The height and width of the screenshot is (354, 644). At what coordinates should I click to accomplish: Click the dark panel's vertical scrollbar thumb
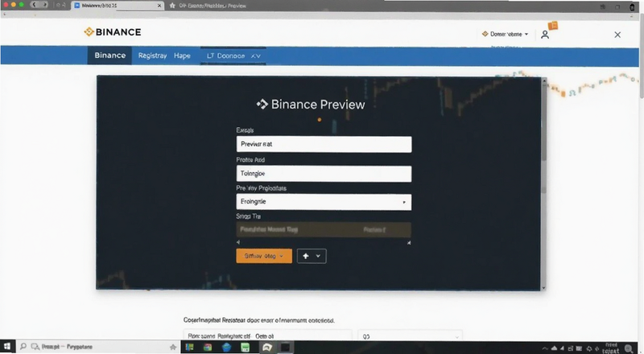544,123
